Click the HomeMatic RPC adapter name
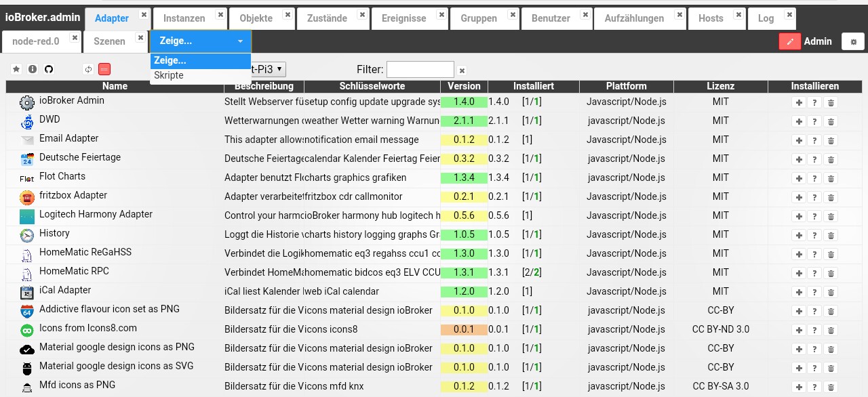This screenshot has height=397, width=868. (74, 271)
